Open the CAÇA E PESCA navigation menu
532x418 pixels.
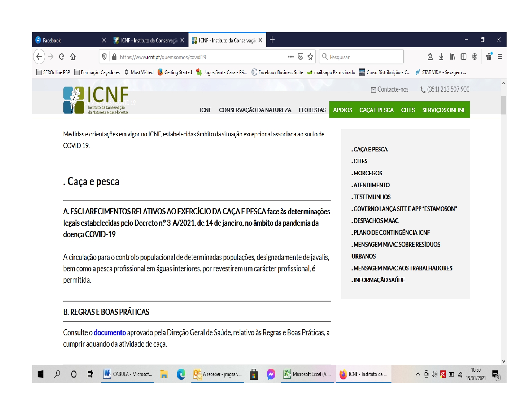tap(376, 110)
